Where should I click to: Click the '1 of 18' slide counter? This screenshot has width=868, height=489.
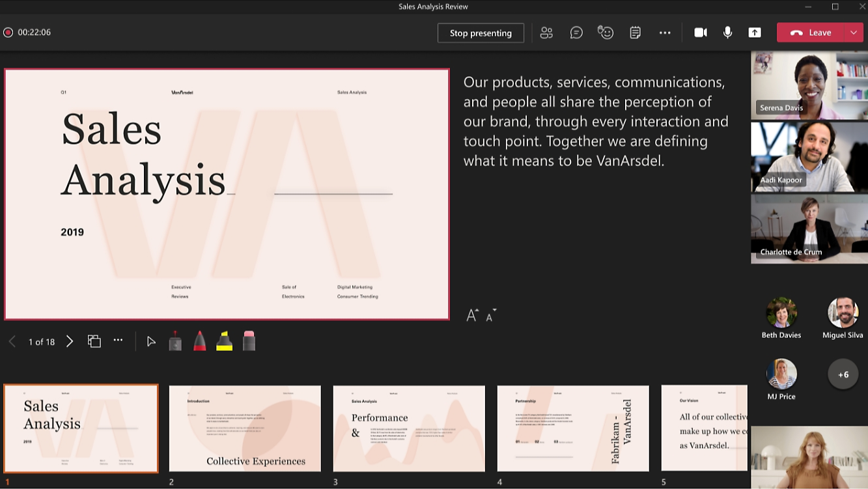(42, 342)
